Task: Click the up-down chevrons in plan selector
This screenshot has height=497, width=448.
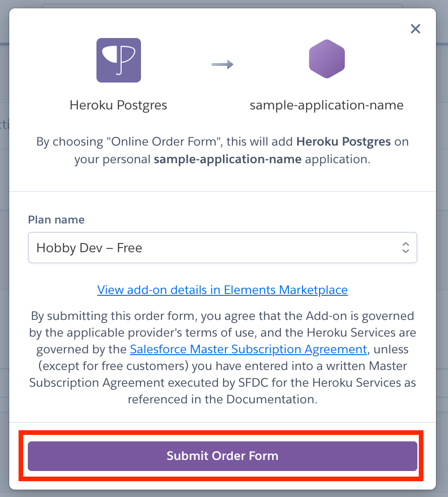Action: 405,248
